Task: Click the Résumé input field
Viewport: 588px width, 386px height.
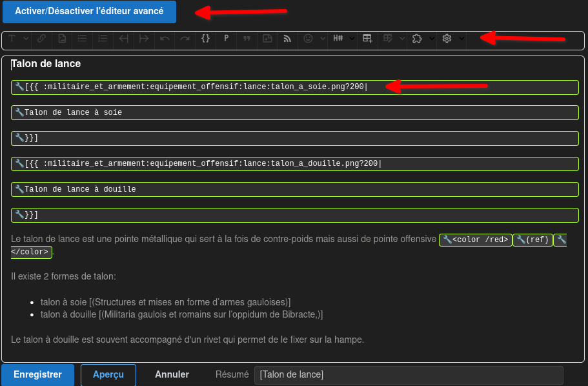Action: (409, 375)
